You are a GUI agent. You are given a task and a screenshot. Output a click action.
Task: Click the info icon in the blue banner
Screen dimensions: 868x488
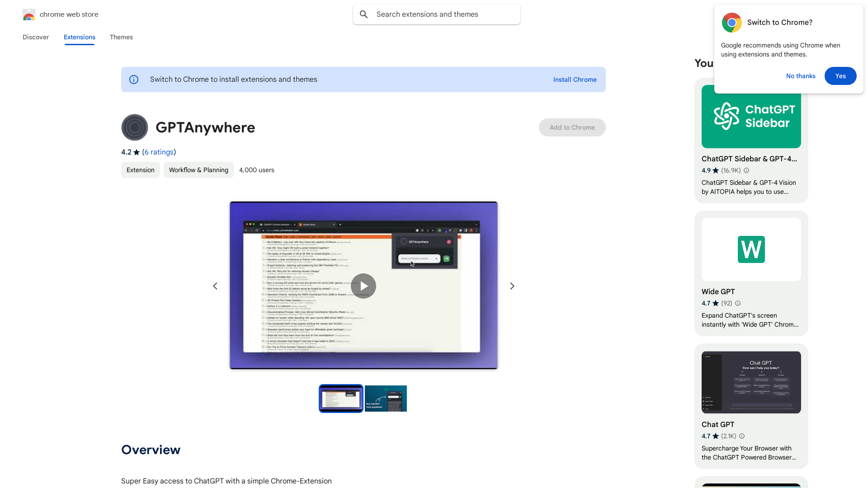click(x=134, y=80)
